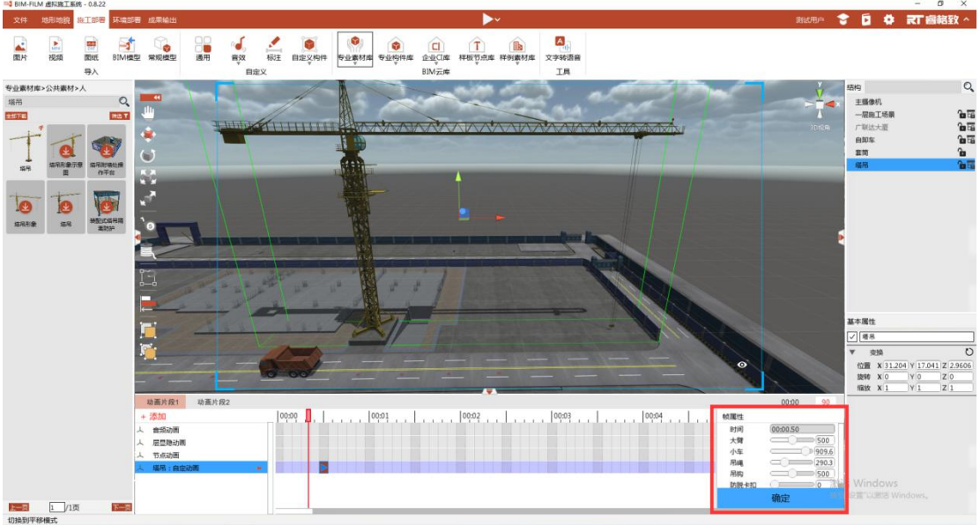Collapse the 变换 transform section
Viewport: 980px width, 525px height.
point(852,351)
